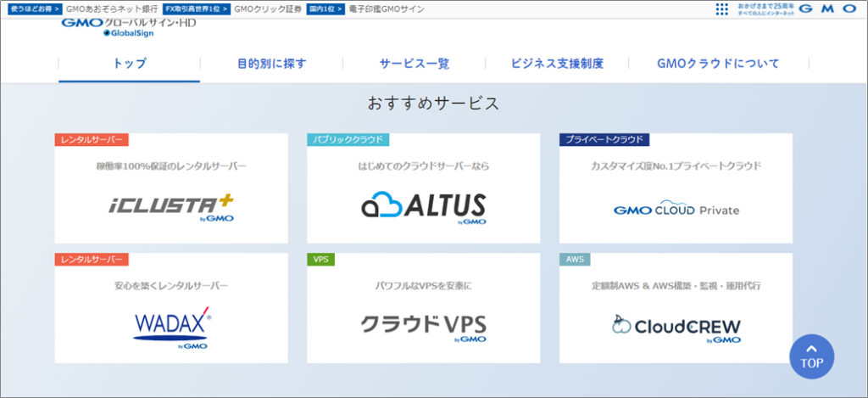Click the レンタルサーバー tag on the WADAX card
The image size is (868, 398).
(92, 260)
